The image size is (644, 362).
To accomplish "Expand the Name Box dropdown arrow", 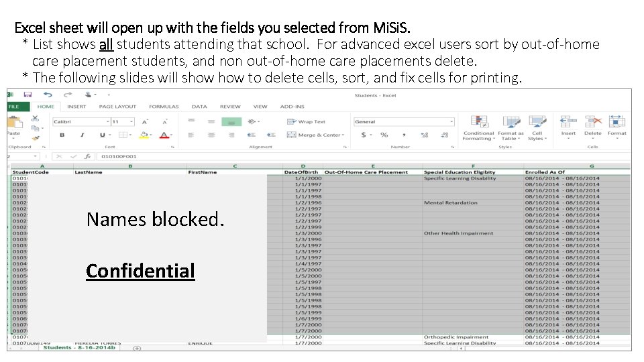I will (x=36, y=156).
